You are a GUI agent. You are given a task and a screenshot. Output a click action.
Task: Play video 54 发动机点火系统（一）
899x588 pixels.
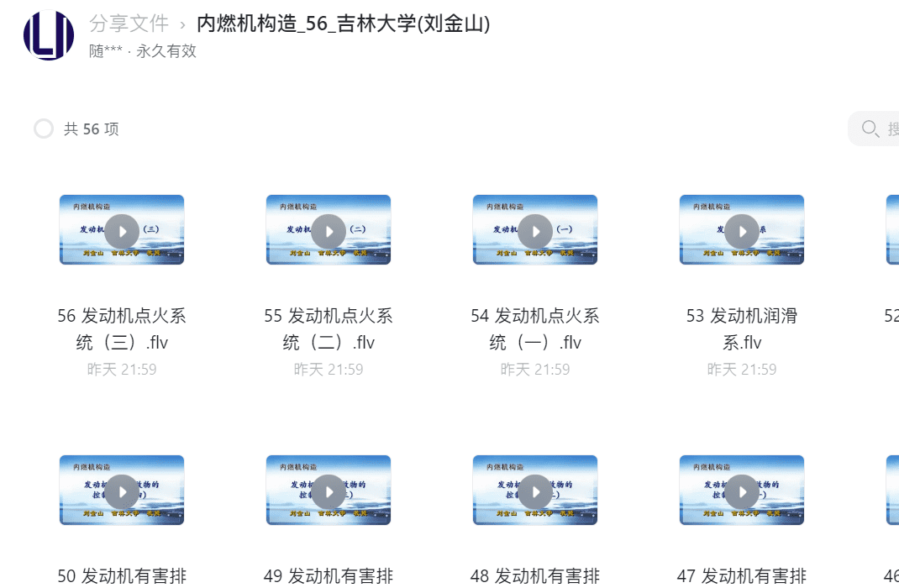click(x=535, y=232)
